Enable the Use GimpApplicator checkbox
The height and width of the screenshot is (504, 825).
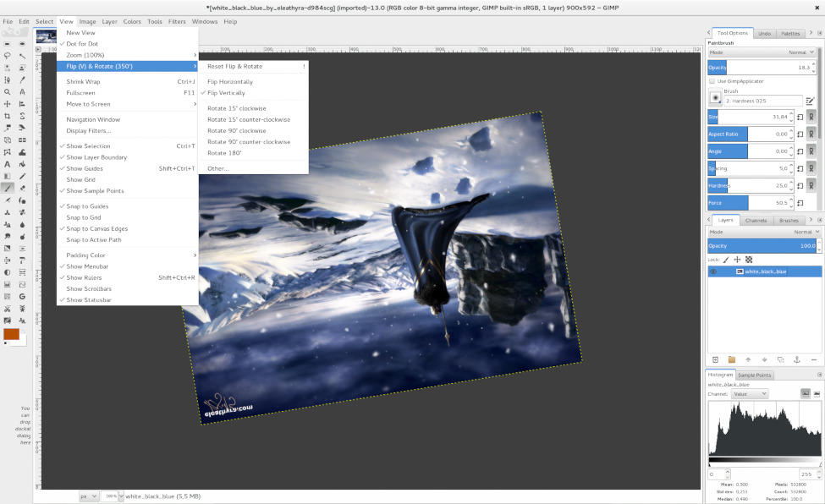[x=713, y=80]
